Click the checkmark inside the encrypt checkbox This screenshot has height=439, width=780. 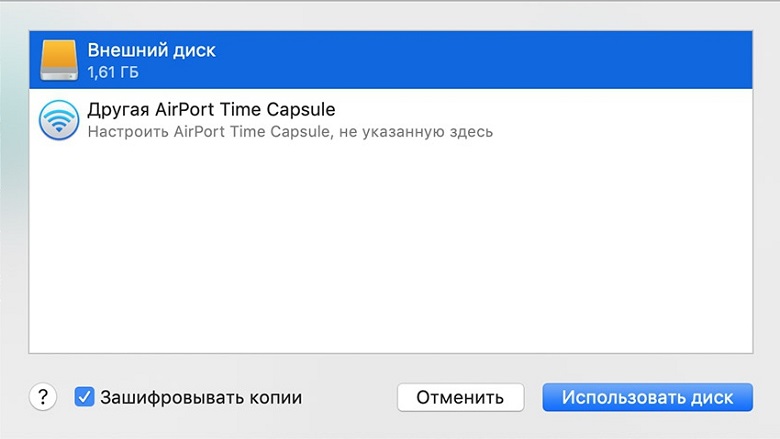(84, 397)
